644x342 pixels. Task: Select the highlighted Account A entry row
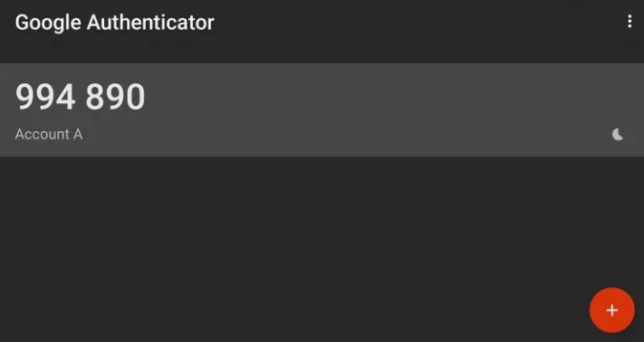pyautogui.click(x=322, y=109)
